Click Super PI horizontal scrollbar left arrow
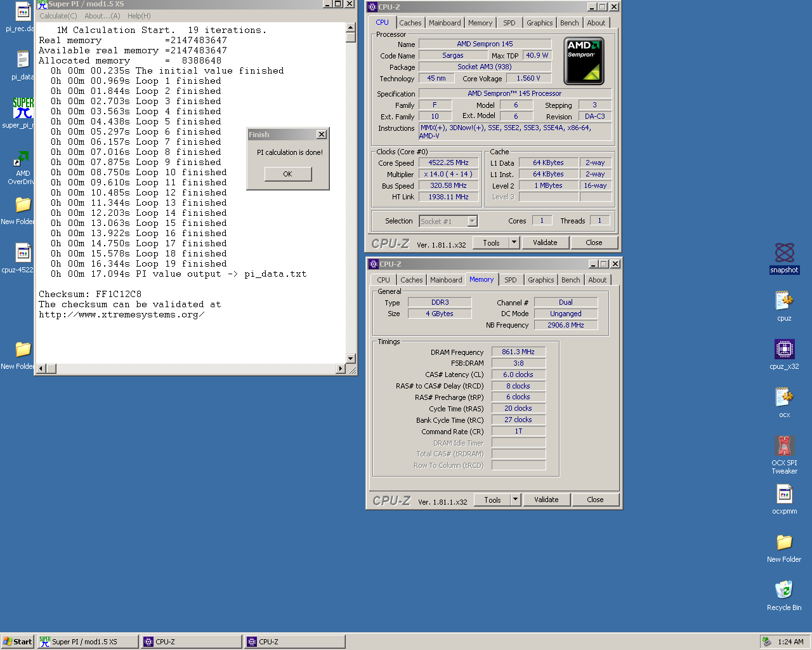The height and width of the screenshot is (650, 812). point(41,368)
